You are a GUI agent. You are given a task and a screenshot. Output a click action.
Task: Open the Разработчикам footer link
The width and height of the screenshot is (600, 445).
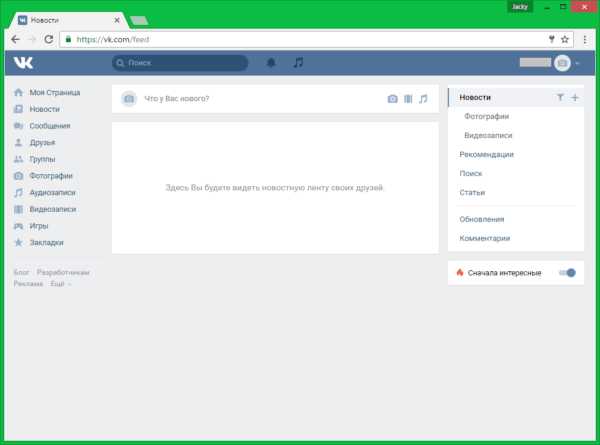63,272
